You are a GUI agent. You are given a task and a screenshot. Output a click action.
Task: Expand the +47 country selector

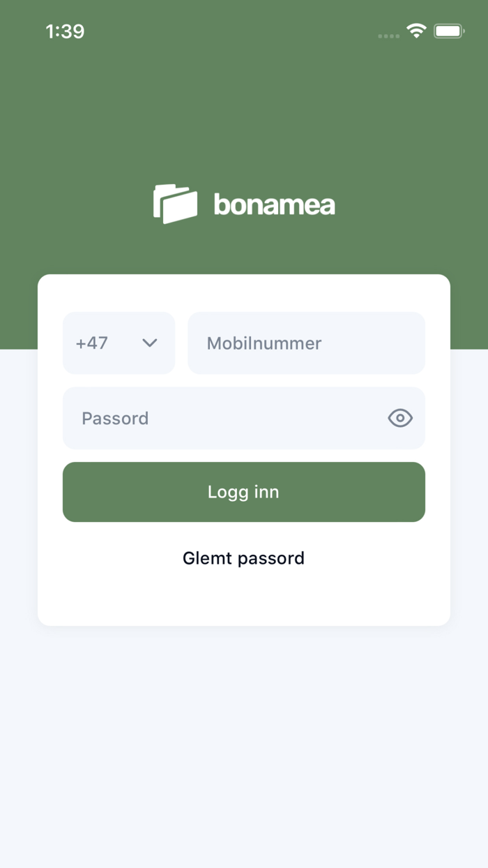tap(119, 343)
